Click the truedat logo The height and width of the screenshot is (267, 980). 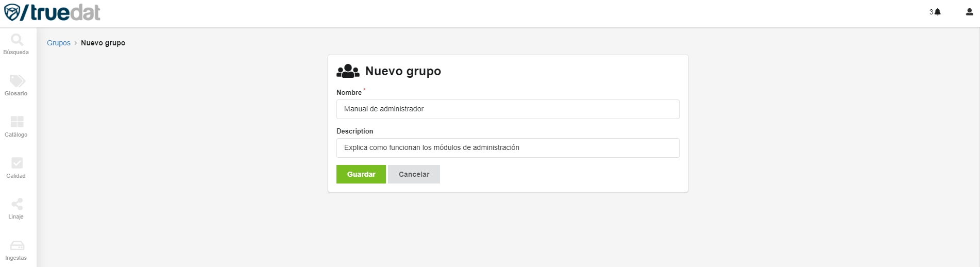[52, 12]
